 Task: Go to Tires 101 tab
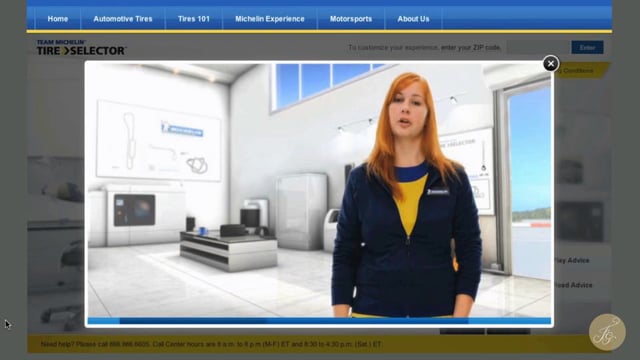(194, 19)
